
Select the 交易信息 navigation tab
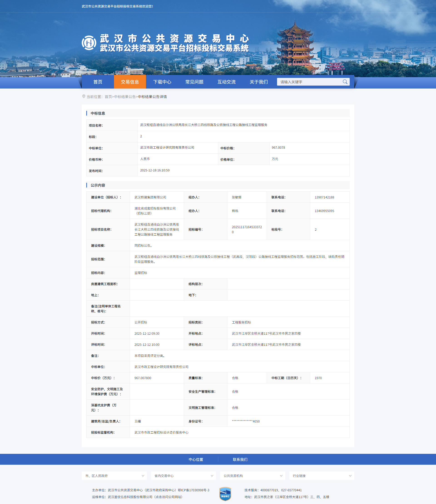click(x=129, y=82)
